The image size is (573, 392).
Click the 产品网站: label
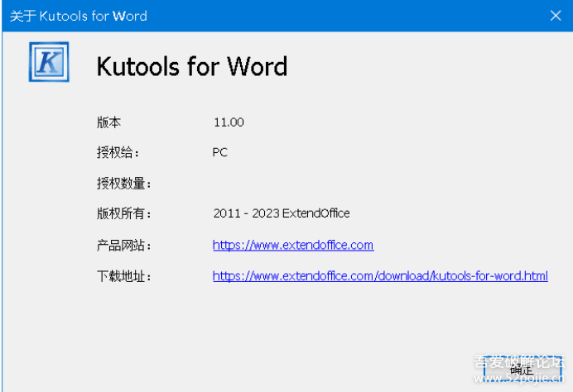[124, 246]
